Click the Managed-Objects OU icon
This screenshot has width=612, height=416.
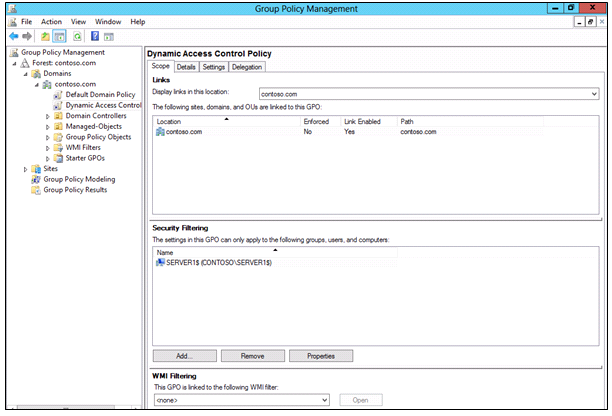(58, 126)
